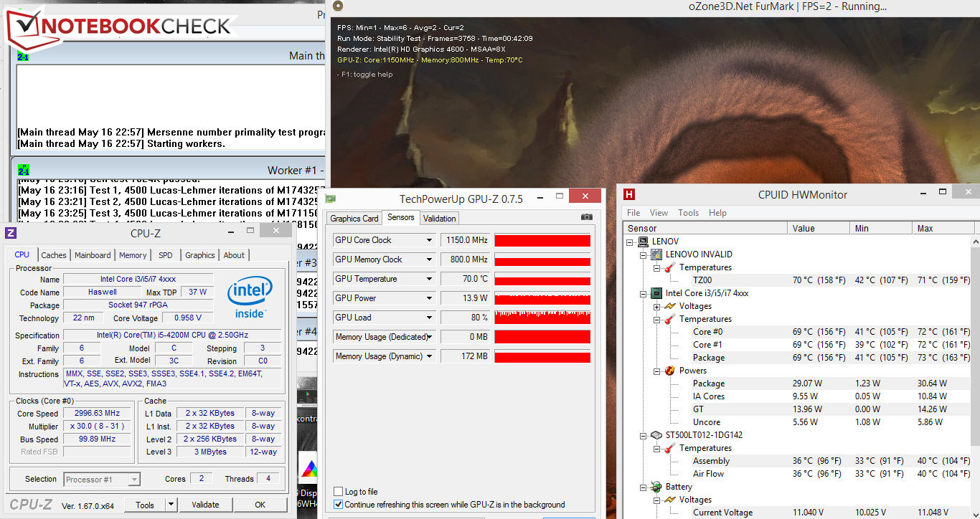
Task: Click the Voltages icon under Battery
Action: tap(669, 500)
